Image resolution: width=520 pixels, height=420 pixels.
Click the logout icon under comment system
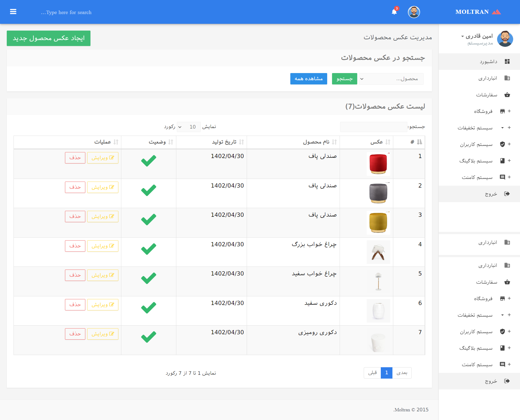507,194
